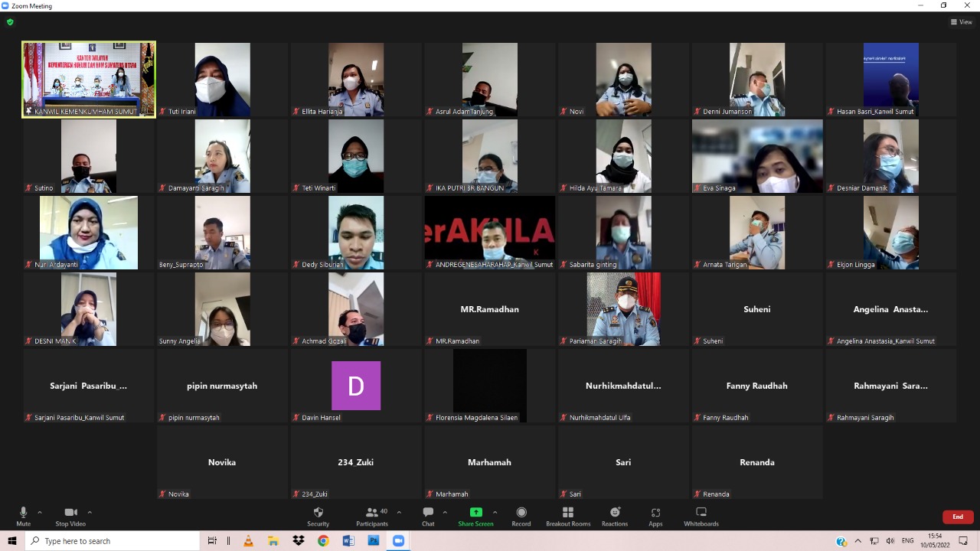The image size is (980, 551).
Task: Open the View layout menu
Action: tap(961, 22)
